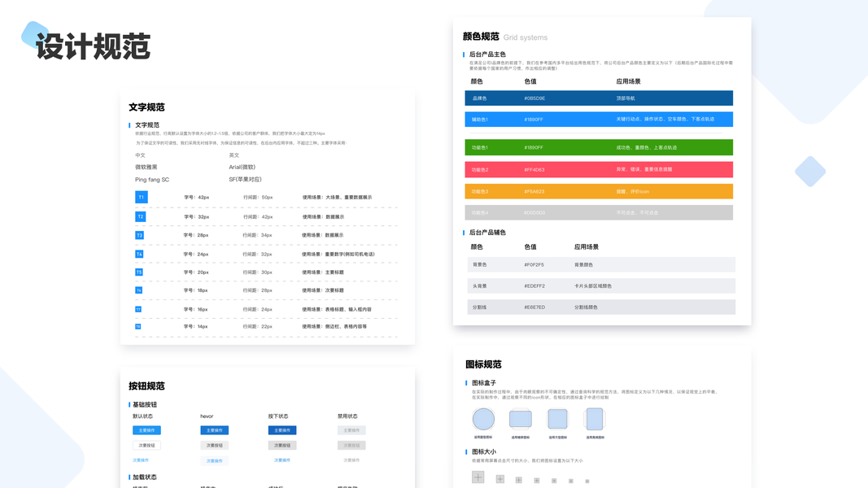Screen dimensions: 868x488
Task: Select the tall rectangle icon box shape
Action: tap(595, 419)
